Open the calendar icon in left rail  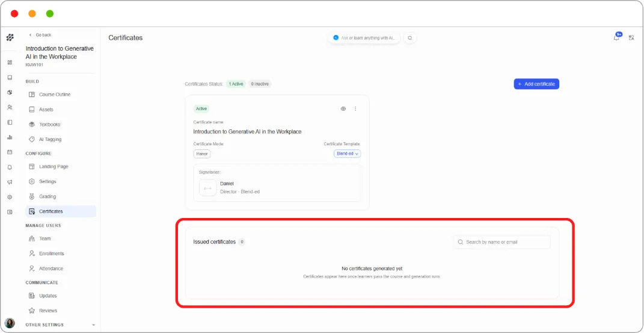(10, 152)
